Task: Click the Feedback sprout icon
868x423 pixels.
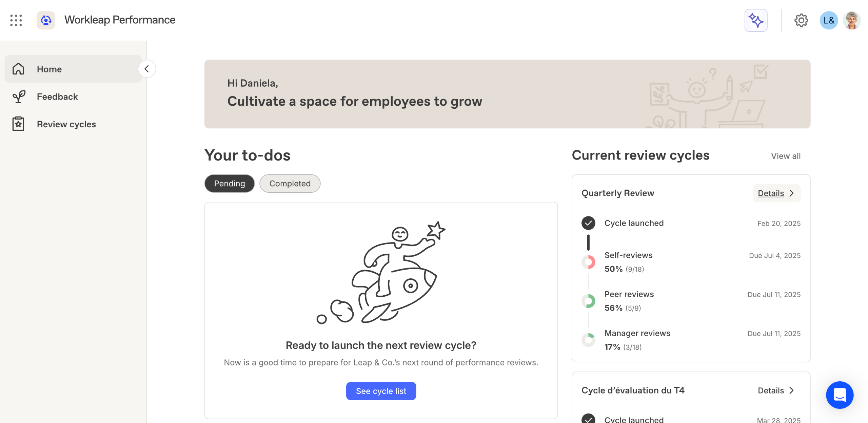Action: point(19,97)
